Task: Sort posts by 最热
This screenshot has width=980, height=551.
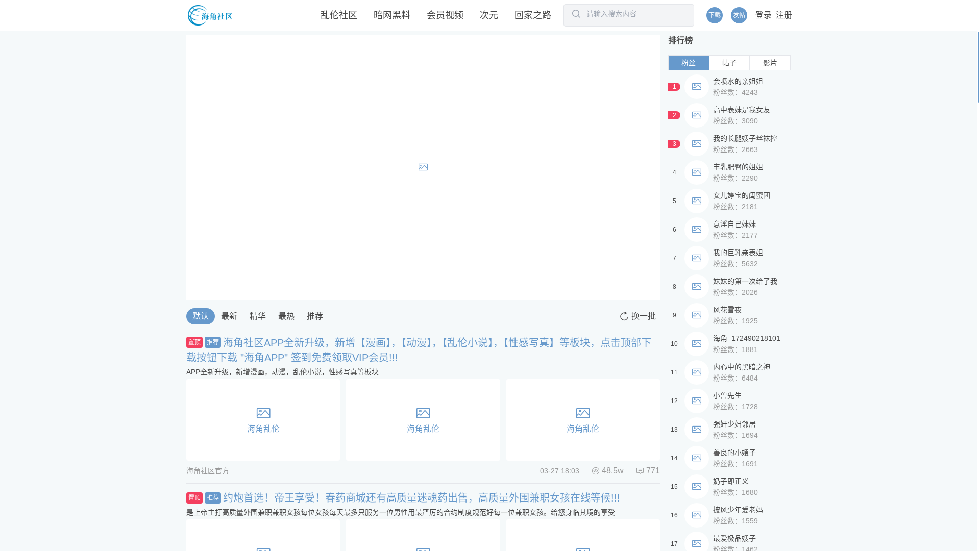Action: (x=286, y=316)
